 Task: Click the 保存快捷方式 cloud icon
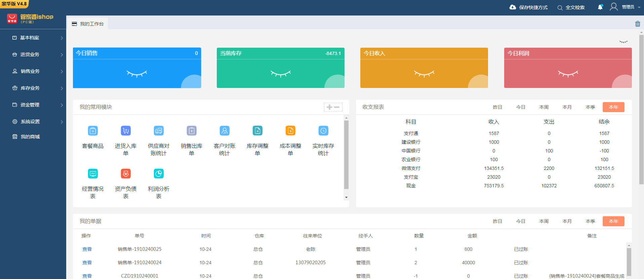click(x=513, y=7)
